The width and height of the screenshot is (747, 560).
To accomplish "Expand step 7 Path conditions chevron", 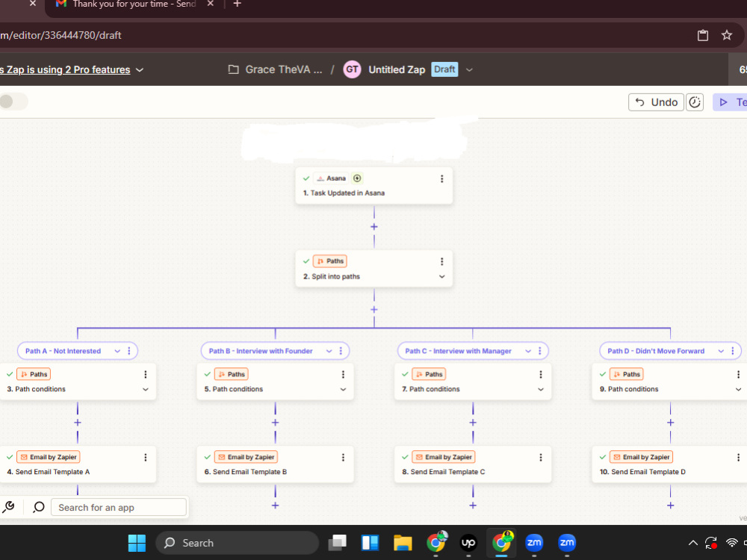I will coord(541,390).
